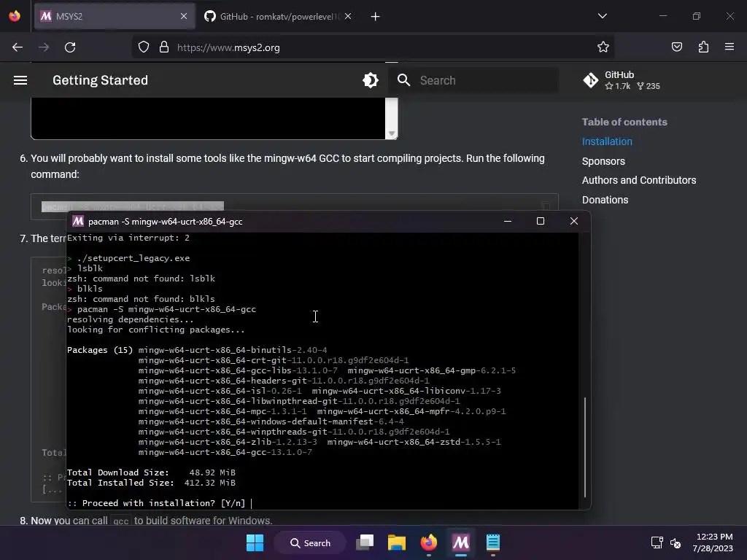The width and height of the screenshot is (747, 560).
Task: Save page to Pocket
Action: pos(676,47)
